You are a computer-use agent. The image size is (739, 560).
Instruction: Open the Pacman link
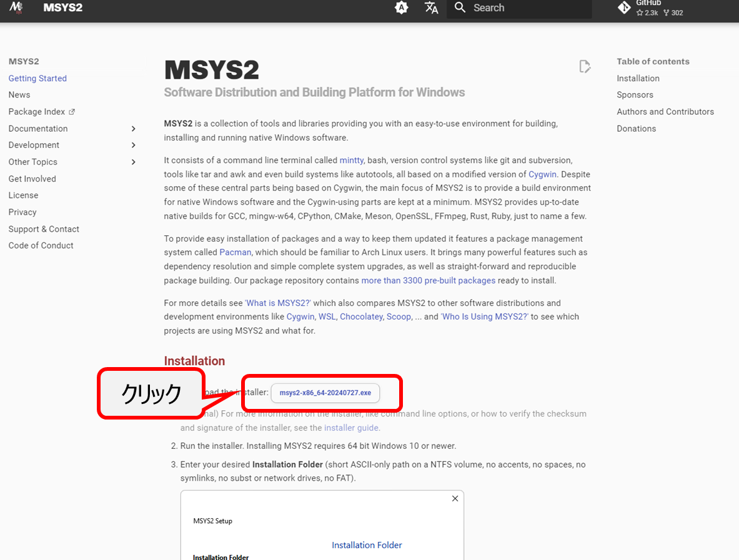pyautogui.click(x=235, y=252)
